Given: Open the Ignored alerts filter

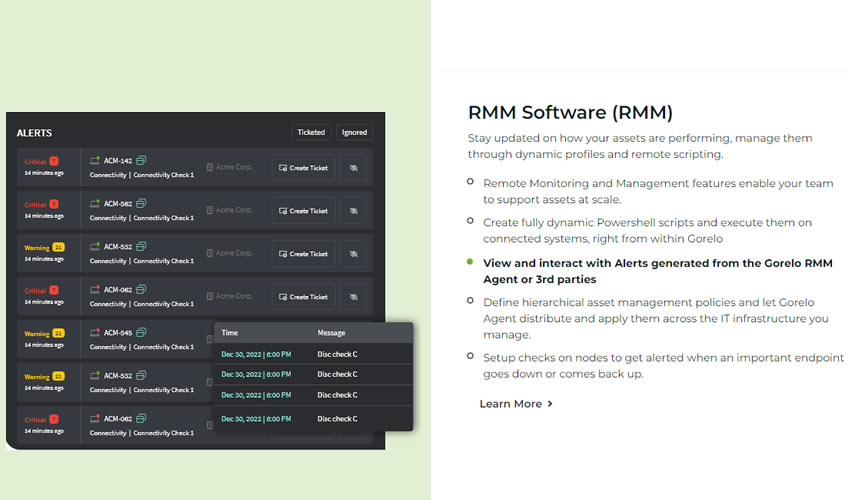Looking at the screenshot, I should point(354,132).
